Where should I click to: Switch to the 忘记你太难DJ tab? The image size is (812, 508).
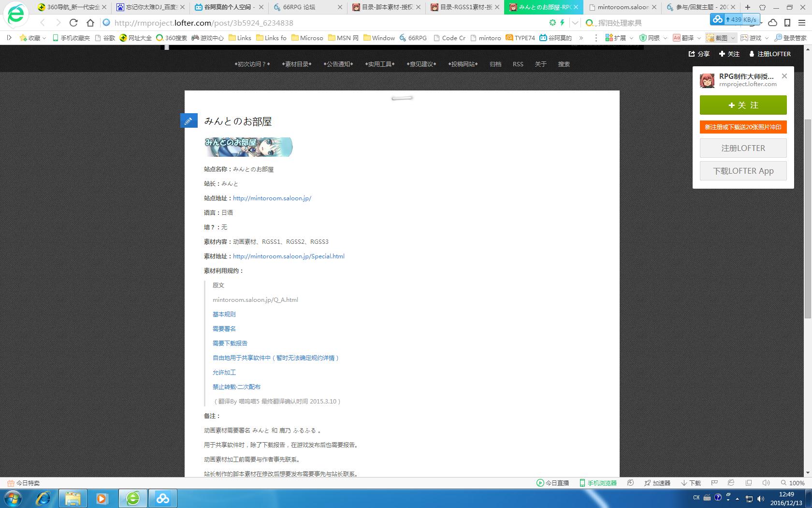[151, 7]
